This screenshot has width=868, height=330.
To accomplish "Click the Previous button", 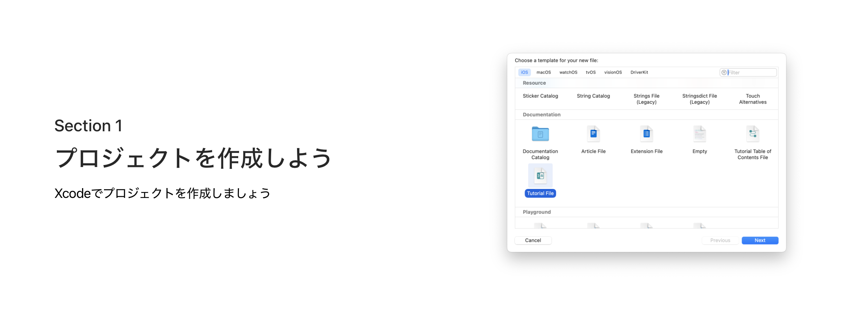I will pyautogui.click(x=720, y=240).
